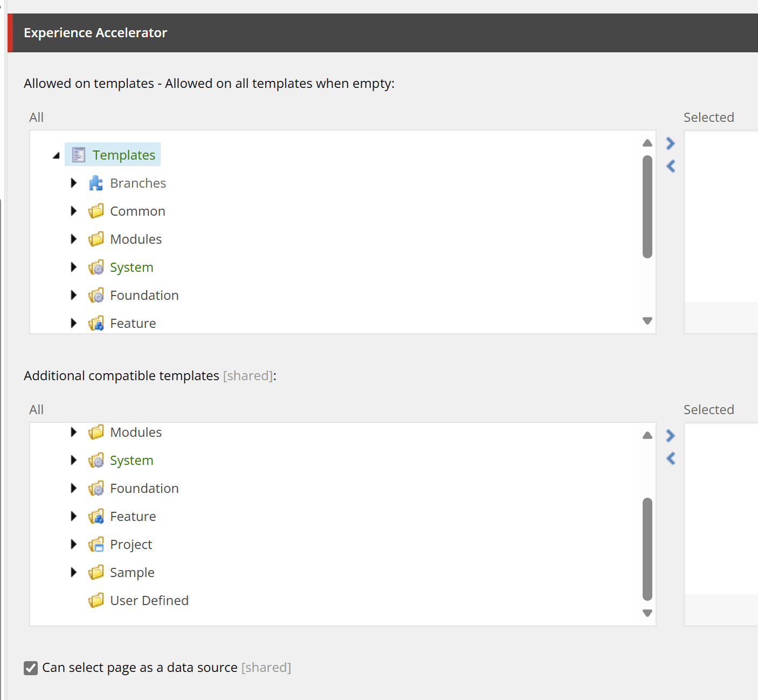Expand the Modules node in top tree
The height and width of the screenshot is (700, 758).
[x=74, y=239]
